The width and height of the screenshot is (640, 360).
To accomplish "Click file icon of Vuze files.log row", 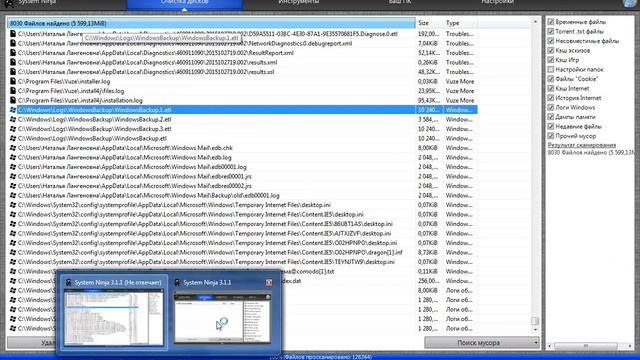I will [x=13, y=91].
